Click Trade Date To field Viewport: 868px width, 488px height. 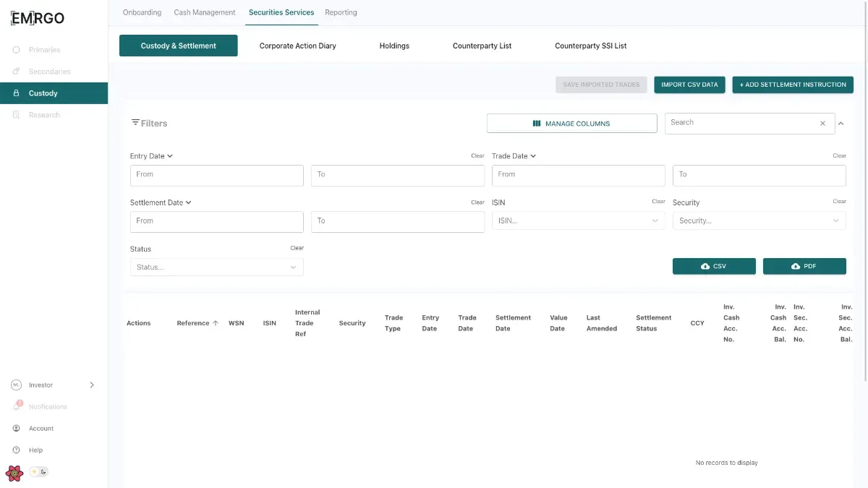759,176
